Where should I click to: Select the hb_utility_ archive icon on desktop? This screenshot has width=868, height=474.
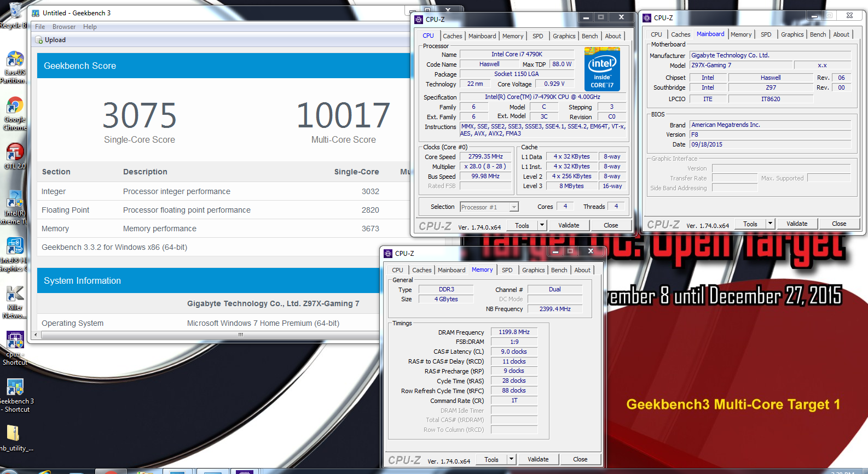pyautogui.click(x=15, y=438)
